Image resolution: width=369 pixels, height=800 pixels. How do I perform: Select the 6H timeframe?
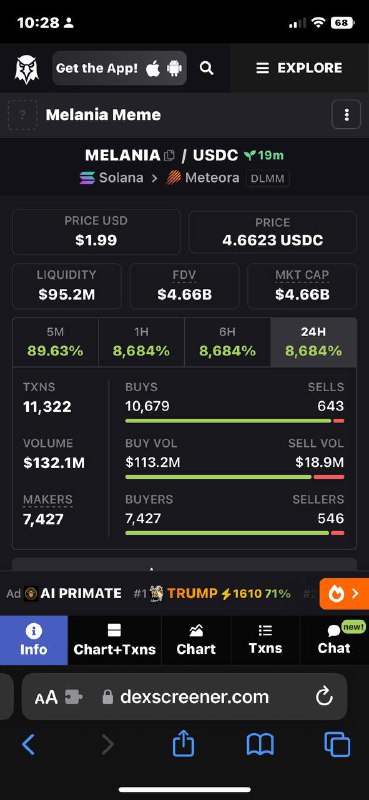pos(228,342)
